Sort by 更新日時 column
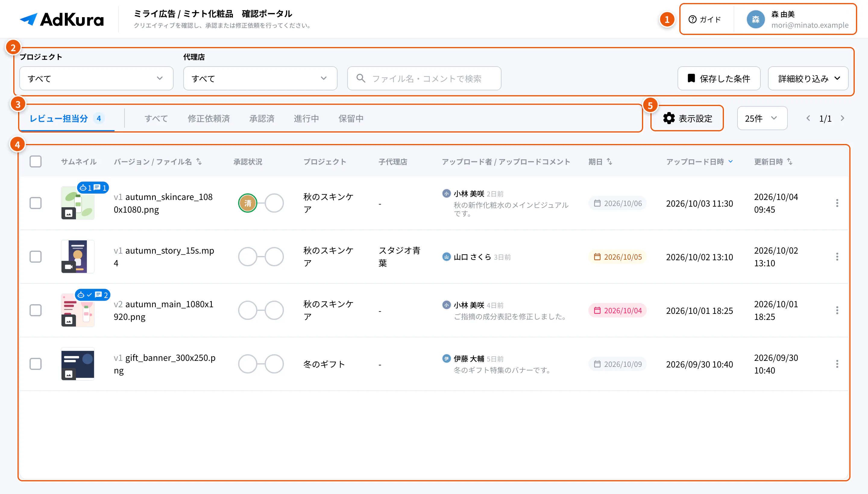 click(x=773, y=161)
